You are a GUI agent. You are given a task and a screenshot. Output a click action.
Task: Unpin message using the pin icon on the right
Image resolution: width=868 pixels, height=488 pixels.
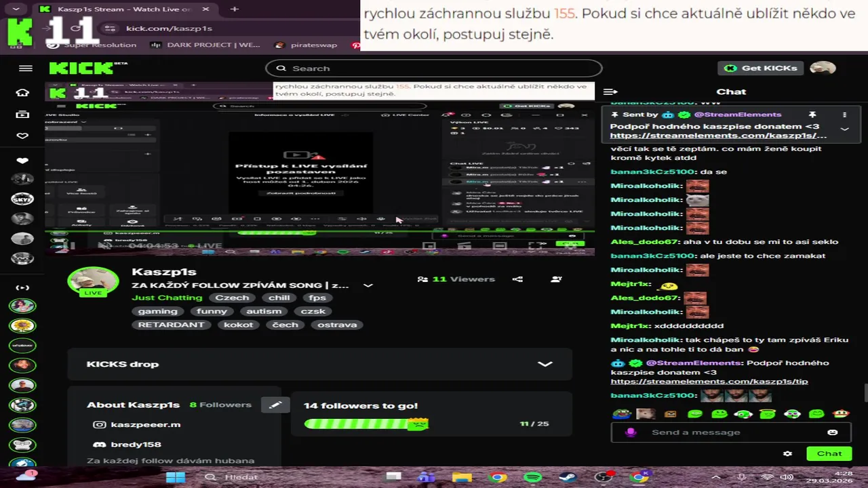812,115
